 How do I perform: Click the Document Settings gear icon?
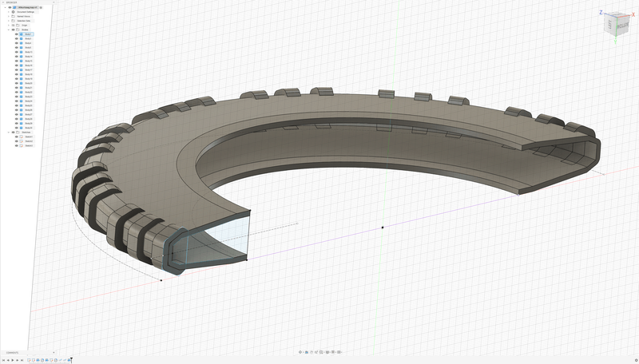(x=13, y=12)
